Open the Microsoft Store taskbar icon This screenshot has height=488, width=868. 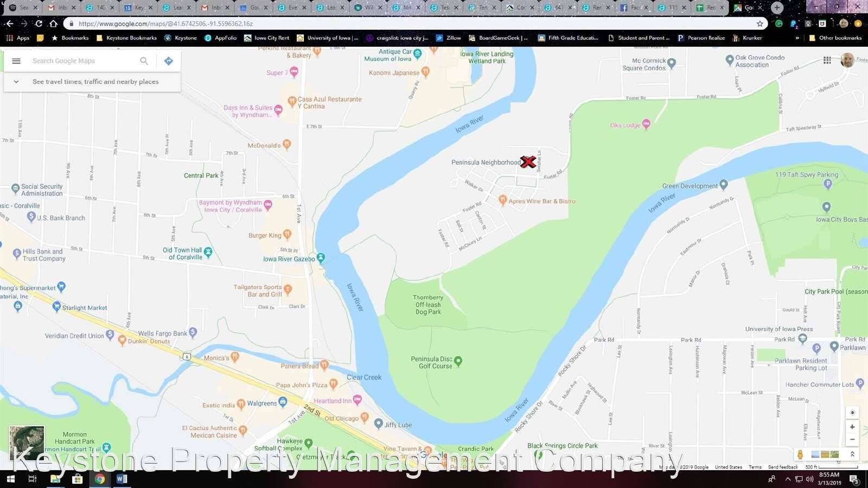click(x=77, y=479)
